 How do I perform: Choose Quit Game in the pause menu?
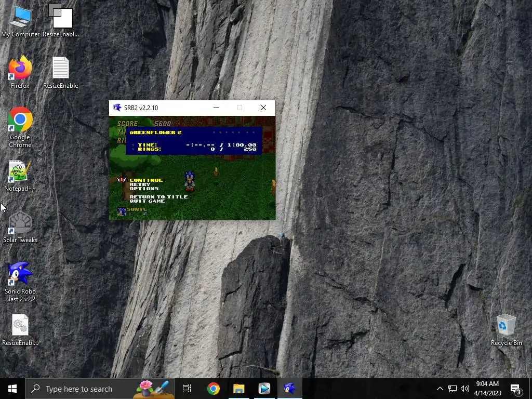coord(147,201)
